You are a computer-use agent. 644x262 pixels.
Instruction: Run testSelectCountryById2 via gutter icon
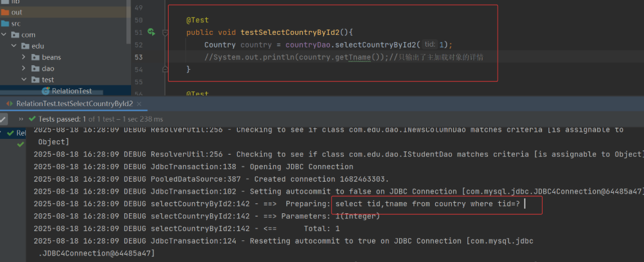coord(151,32)
